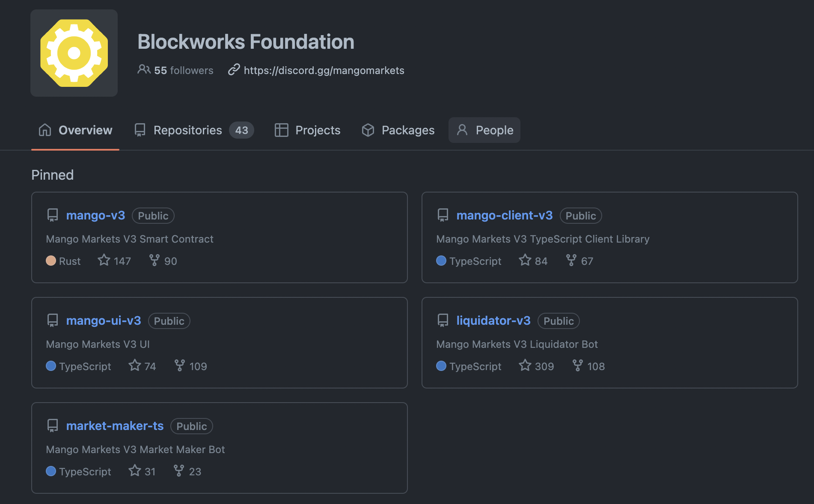Open the liquidator-v3 repository

[x=493, y=320]
